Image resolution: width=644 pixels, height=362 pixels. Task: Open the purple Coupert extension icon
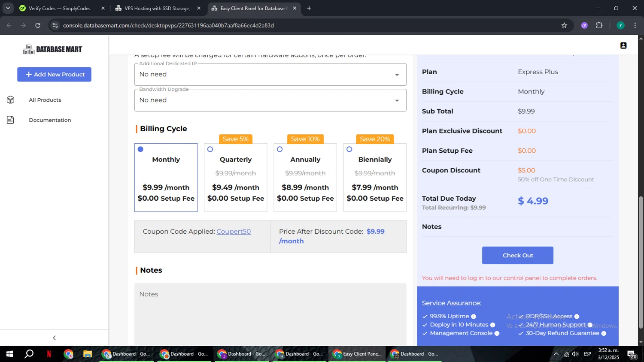[584, 25]
